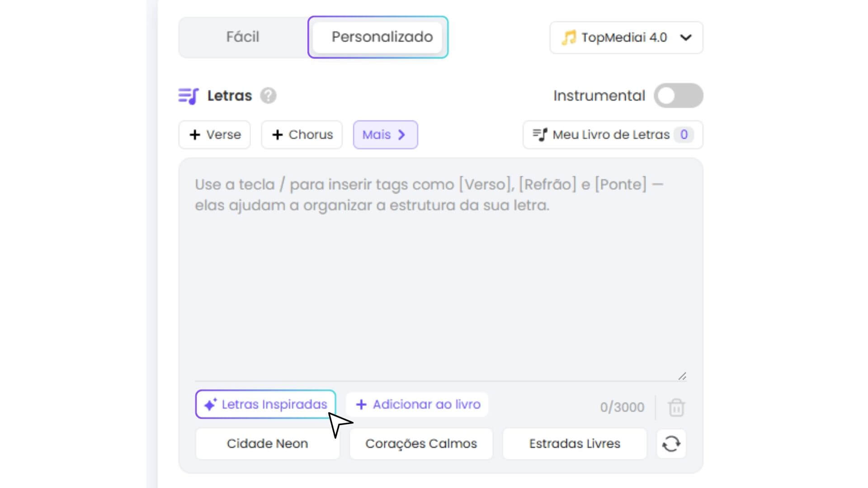Click the textarea resize handle
The height and width of the screenshot is (488, 868).
coord(682,376)
